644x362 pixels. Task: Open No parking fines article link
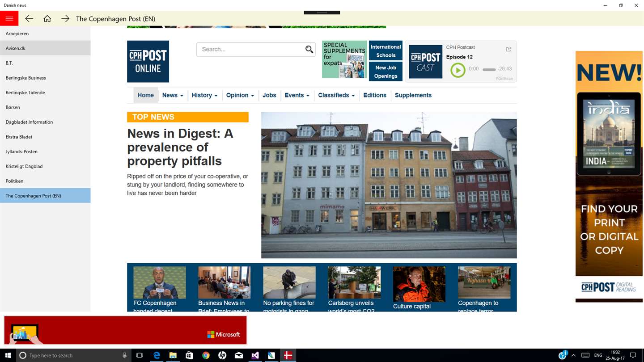click(x=288, y=307)
